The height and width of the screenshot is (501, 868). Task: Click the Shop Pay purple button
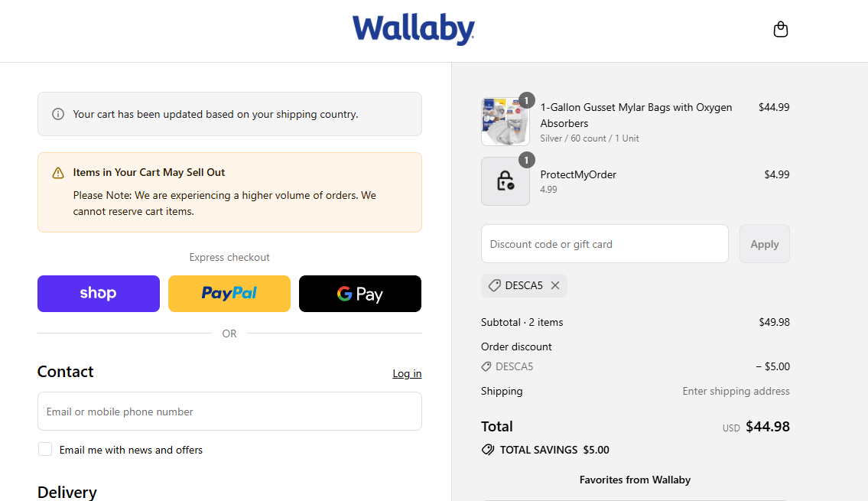pyautogui.click(x=98, y=293)
